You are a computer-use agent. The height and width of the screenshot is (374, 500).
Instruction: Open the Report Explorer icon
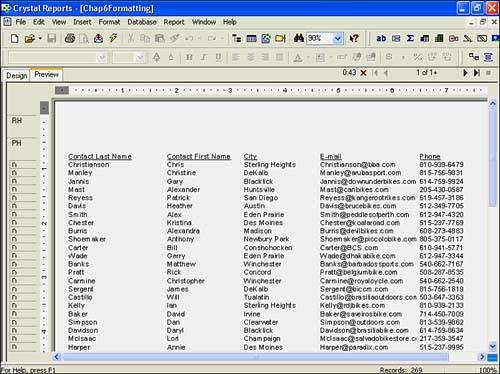tap(266, 38)
